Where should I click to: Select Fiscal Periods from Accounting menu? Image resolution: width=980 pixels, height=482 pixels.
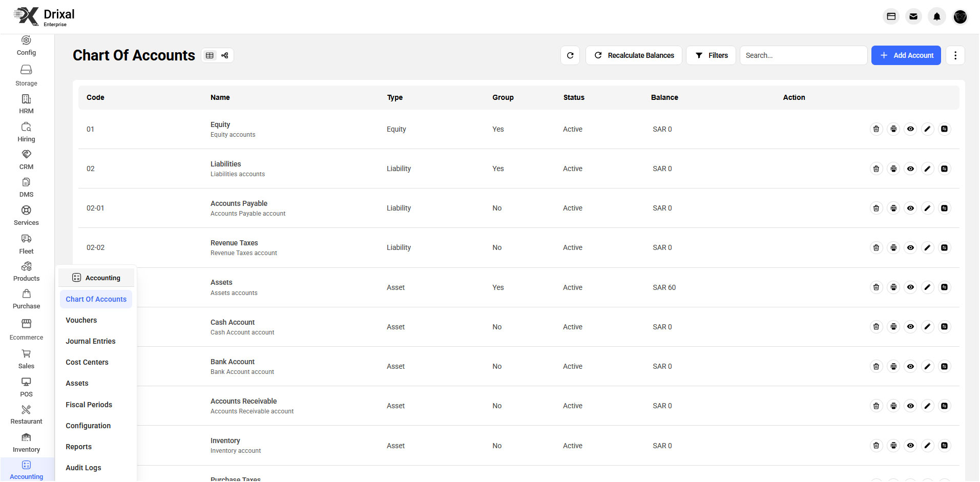tap(89, 405)
